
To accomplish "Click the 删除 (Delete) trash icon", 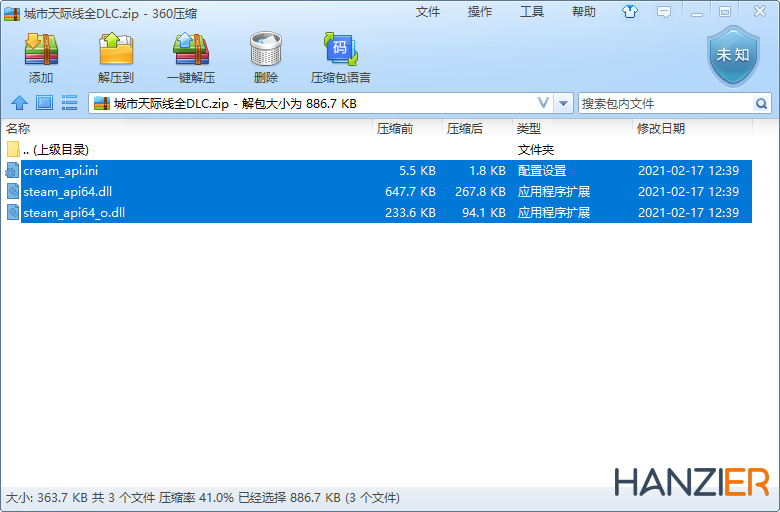I will pos(266,49).
